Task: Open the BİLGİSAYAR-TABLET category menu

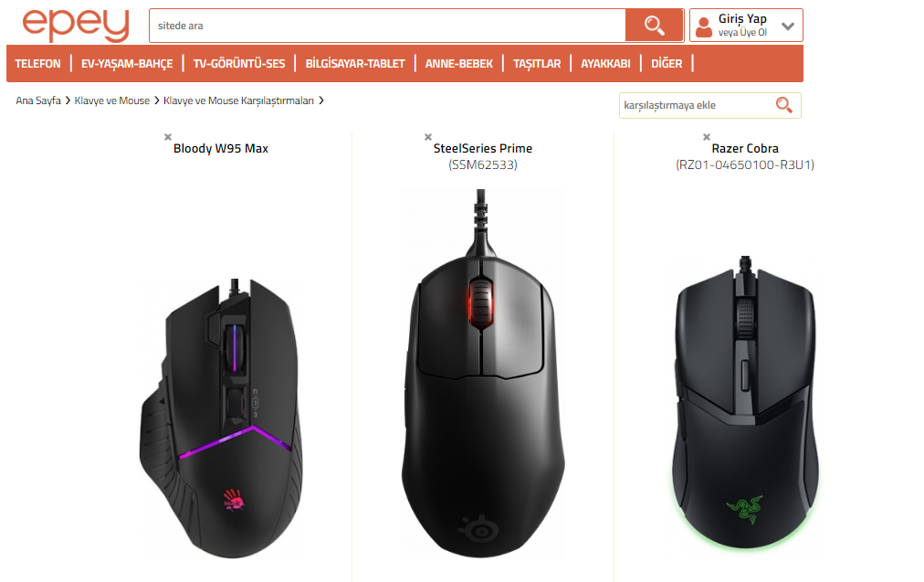Action: 355,64
